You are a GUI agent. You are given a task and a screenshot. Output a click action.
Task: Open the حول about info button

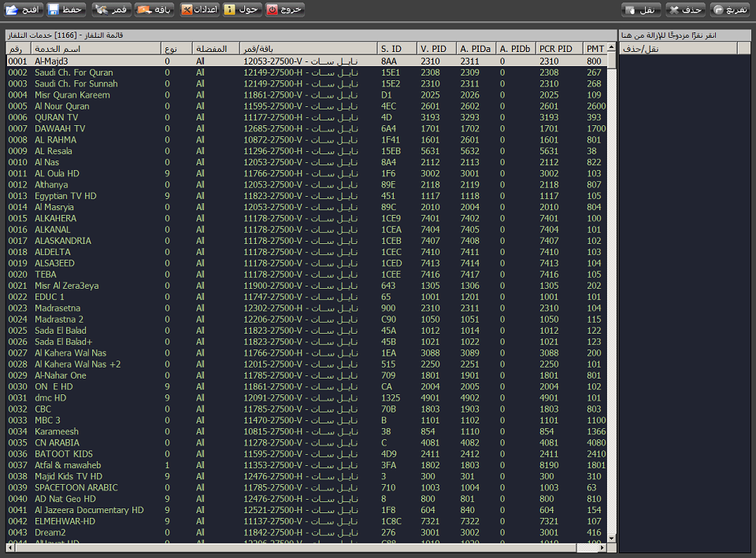(243, 9)
